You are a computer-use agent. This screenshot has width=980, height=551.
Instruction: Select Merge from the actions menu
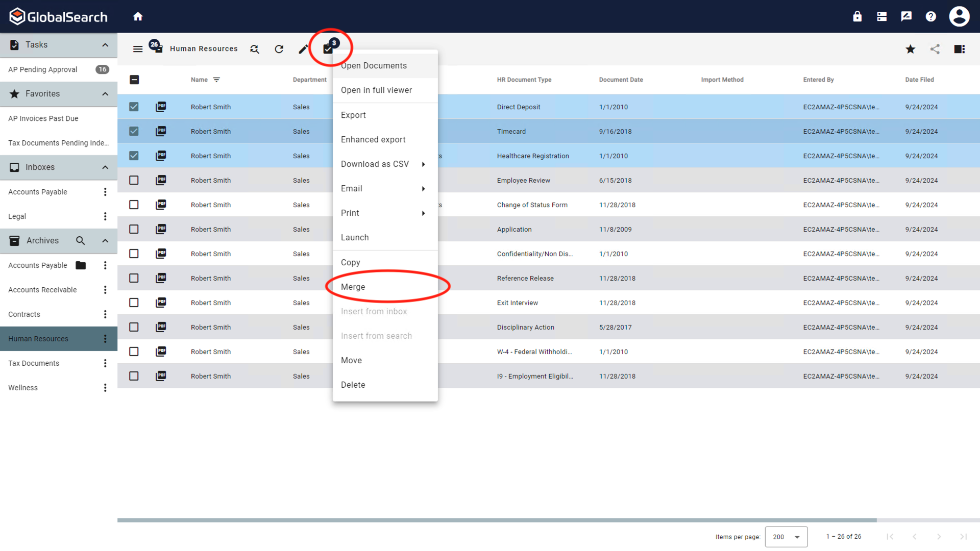(x=353, y=287)
